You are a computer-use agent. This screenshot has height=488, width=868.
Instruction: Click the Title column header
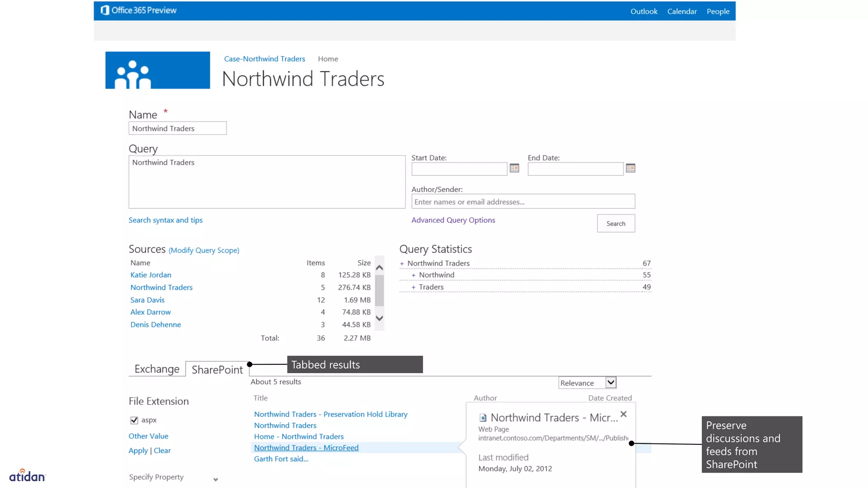(x=261, y=398)
